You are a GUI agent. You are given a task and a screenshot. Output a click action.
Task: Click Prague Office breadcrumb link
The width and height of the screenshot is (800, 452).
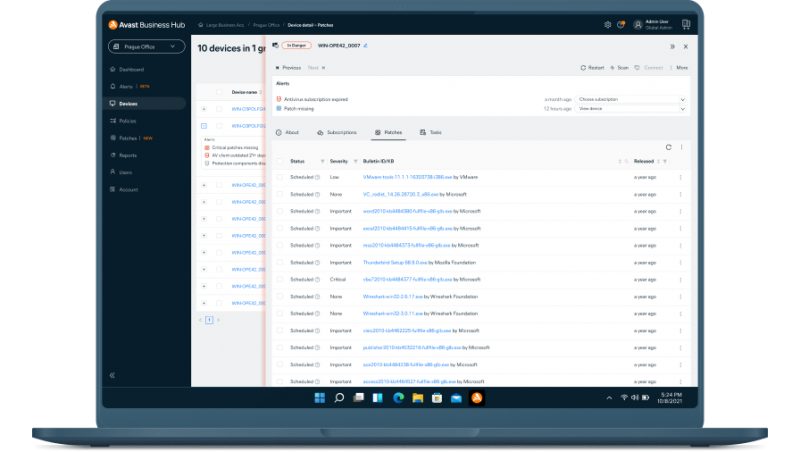[x=266, y=25]
